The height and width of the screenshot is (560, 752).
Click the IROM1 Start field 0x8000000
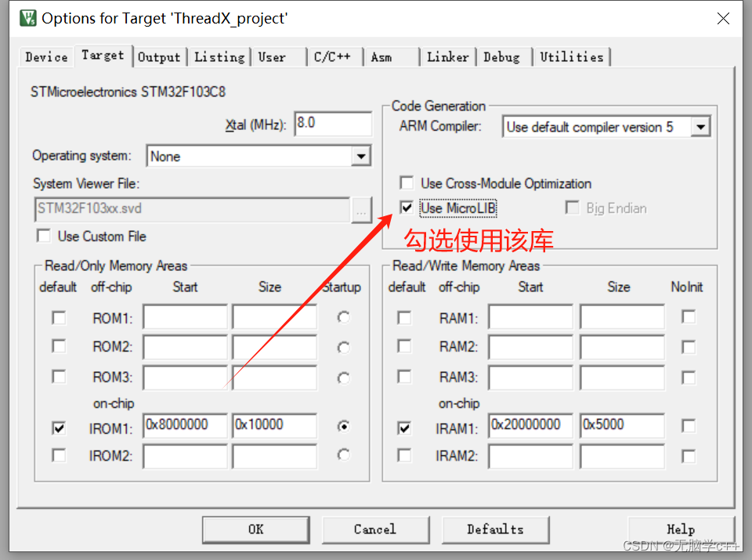coord(185,426)
